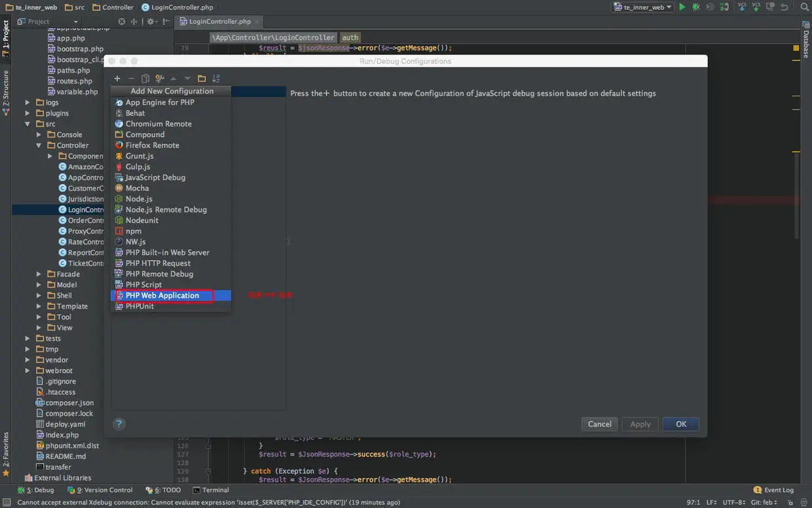The width and height of the screenshot is (812, 508).
Task: Select Mocha configuration type
Action: coord(171,188)
